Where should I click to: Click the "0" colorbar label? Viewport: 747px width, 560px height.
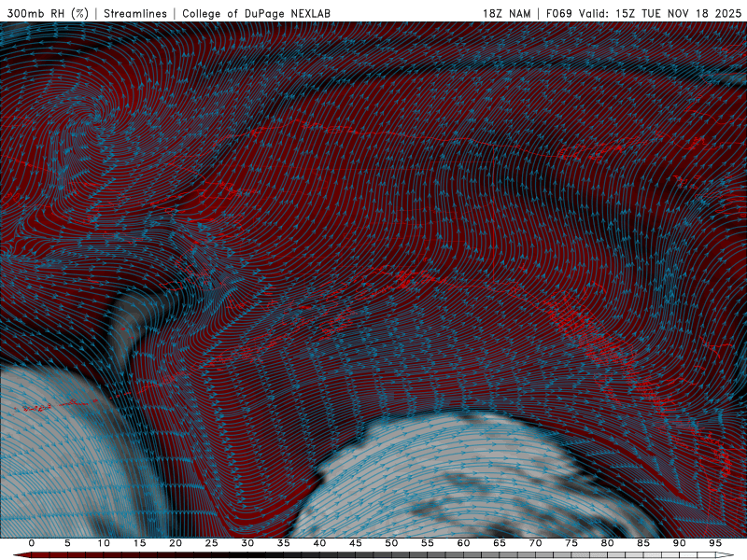click(32, 543)
